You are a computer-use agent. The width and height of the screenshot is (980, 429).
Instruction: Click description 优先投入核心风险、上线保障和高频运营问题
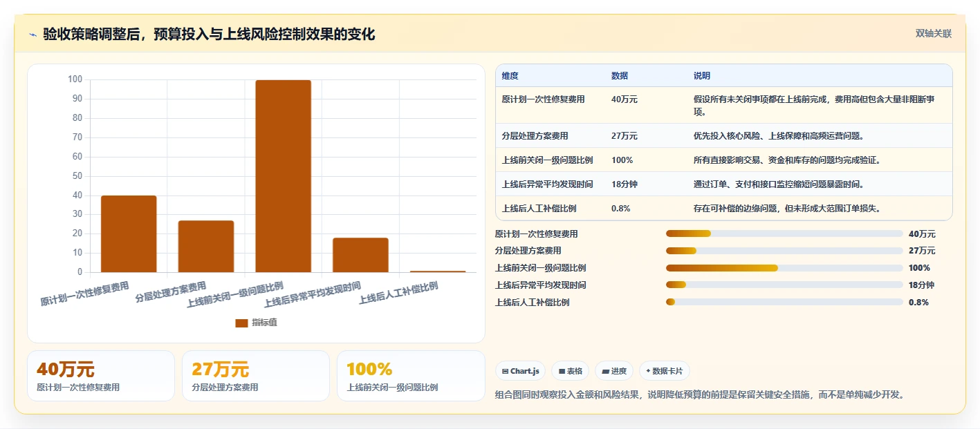[779, 136]
